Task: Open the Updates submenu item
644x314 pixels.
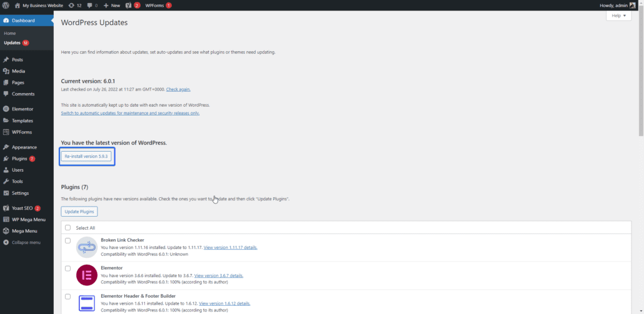Action: click(x=16, y=42)
